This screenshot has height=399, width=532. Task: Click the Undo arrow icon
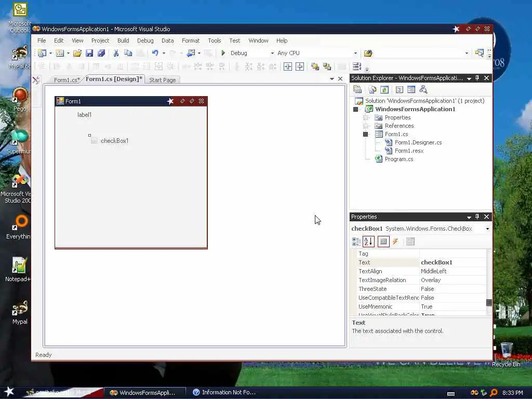coord(155,53)
